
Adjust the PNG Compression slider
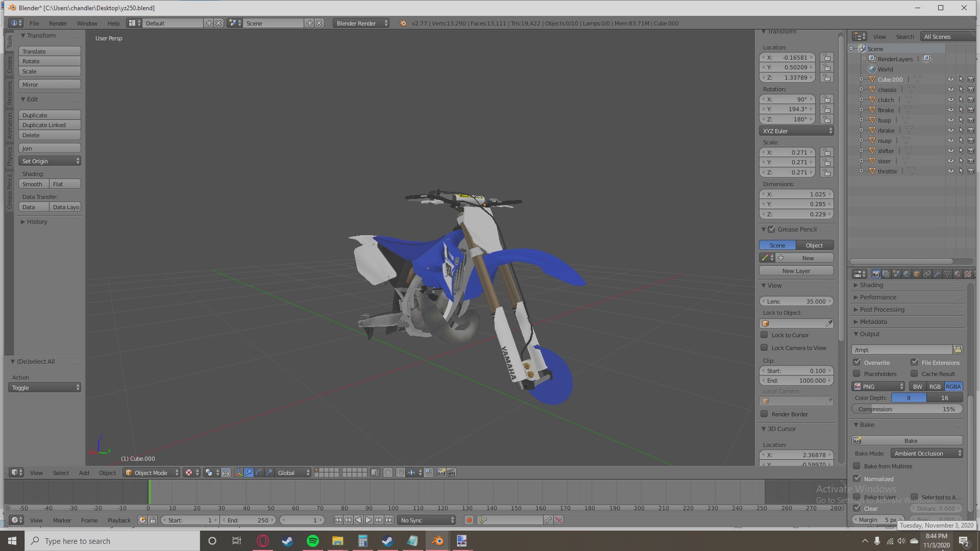pyautogui.click(x=907, y=409)
